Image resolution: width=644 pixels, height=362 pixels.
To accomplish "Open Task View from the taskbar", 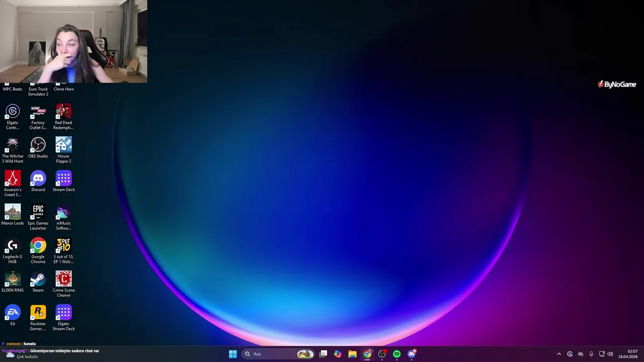I will point(324,354).
